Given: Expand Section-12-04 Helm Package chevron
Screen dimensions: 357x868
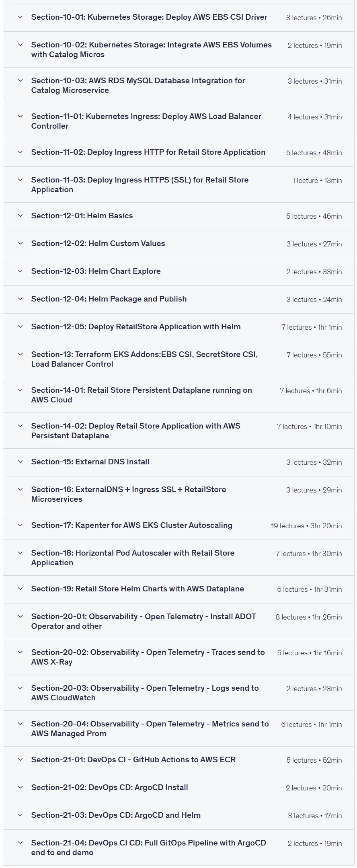Looking at the screenshot, I should point(20,299).
